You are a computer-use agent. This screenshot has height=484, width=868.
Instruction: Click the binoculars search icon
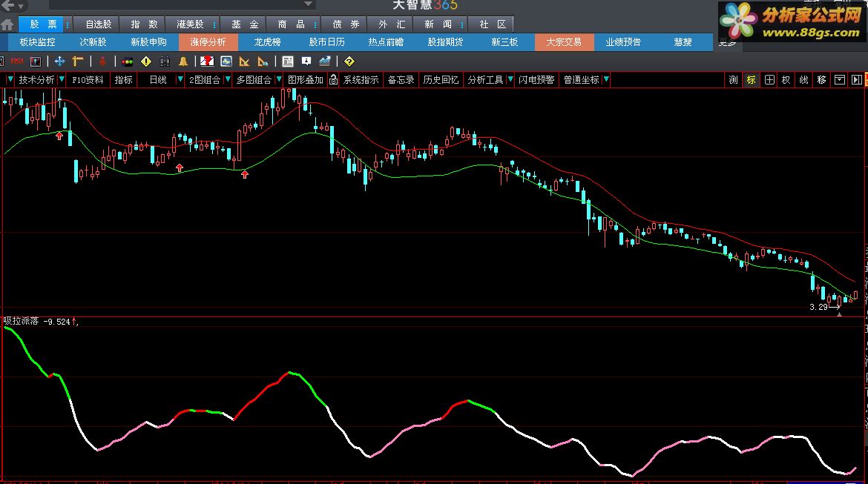point(165,62)
